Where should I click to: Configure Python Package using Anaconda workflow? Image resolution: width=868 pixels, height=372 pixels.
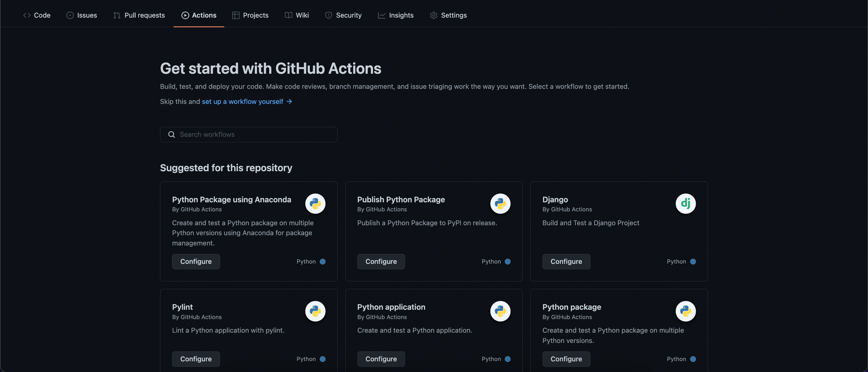(x=196, y=262)
